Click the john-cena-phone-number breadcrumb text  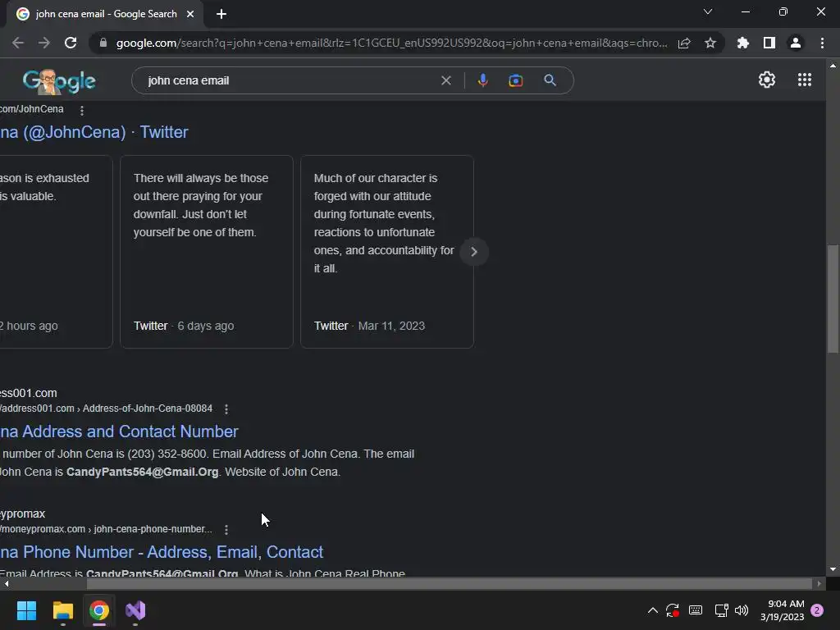click(153, 529)
